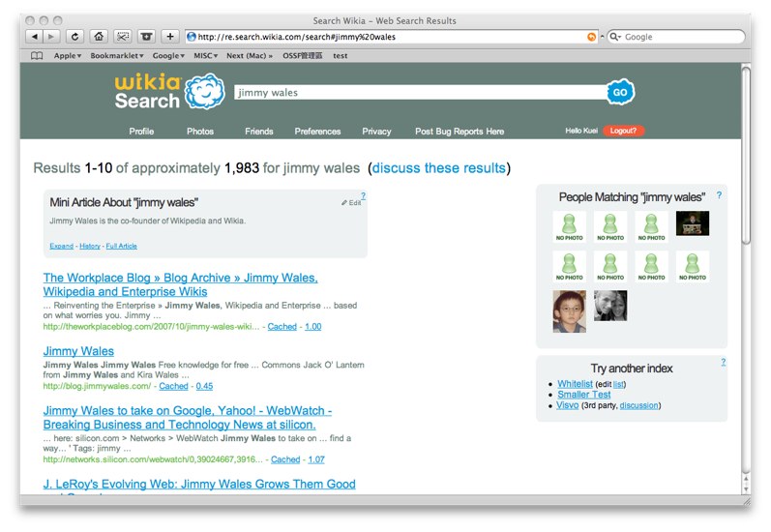Reload the page with the refresh icon
The height and width of the screenshot is (532, 771).
pyautogui.click(x=74, y=37)
